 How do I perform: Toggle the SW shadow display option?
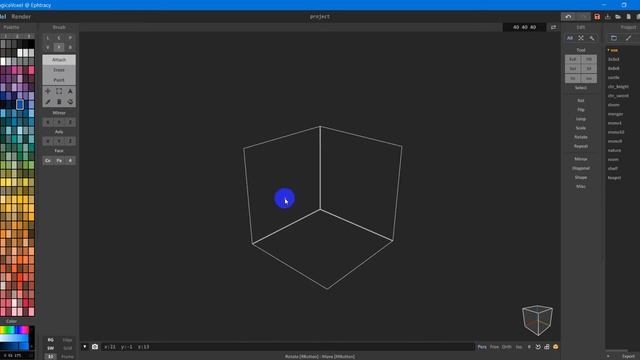51,348
